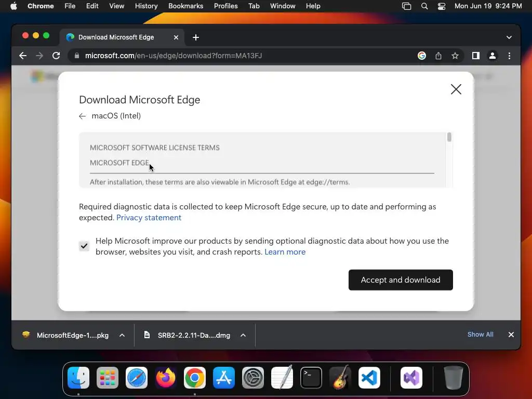Screen dimensions: 532x399
Task: Close the Download Microsoft Edge tab
Action: 176,37
